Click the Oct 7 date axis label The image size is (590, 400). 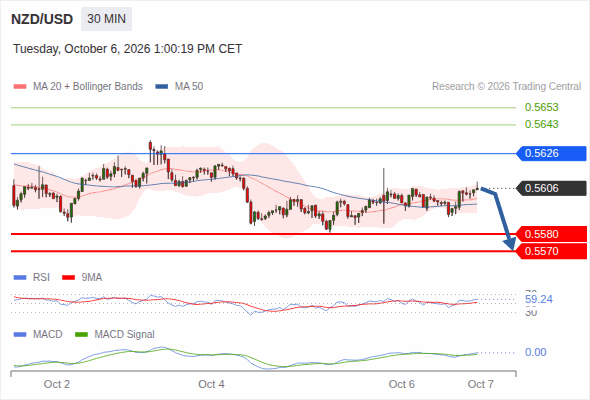point(481,384)
